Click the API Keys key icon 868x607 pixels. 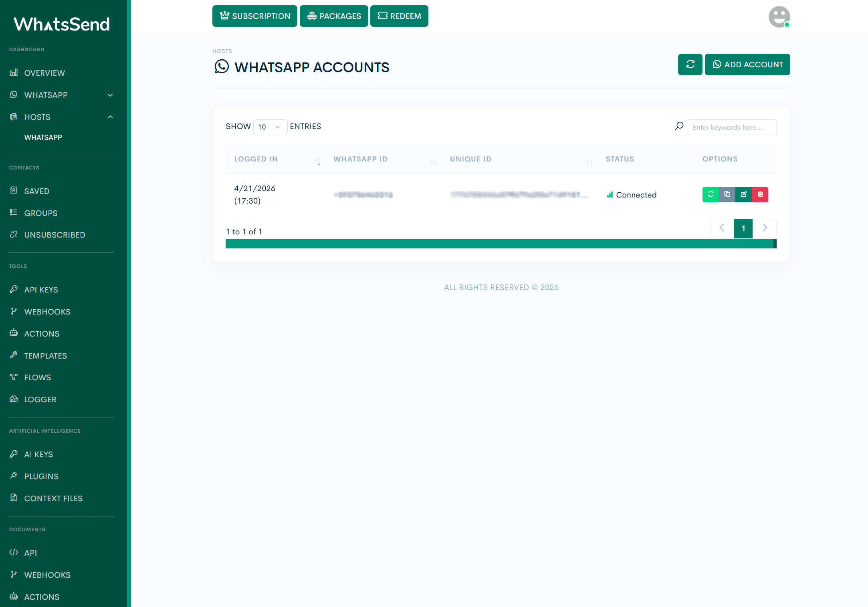click(x=14, y=289)
